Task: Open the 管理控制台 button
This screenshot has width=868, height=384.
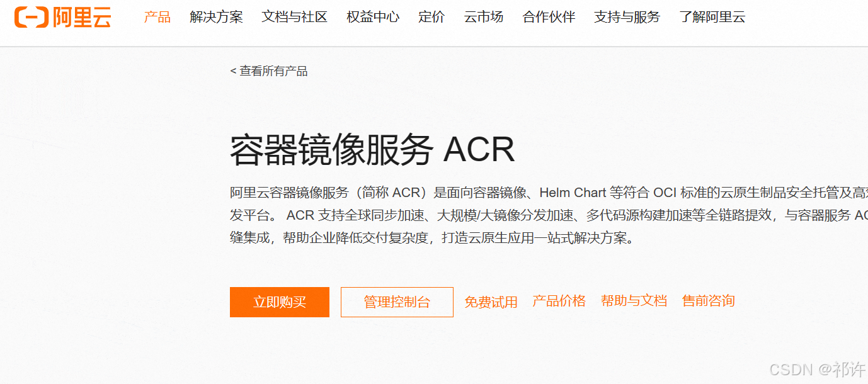Action: click(x=397, y=302)
